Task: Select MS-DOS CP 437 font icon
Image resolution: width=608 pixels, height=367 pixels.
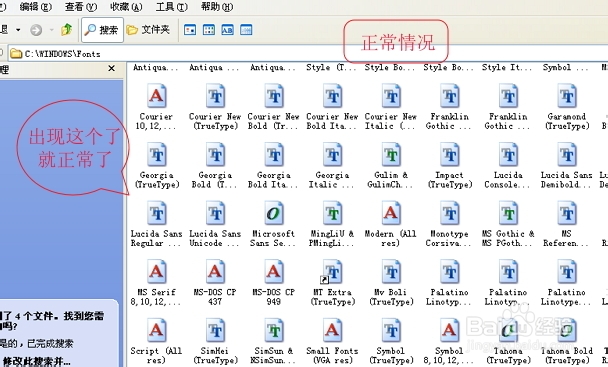Action: click(x=215, y=271)
